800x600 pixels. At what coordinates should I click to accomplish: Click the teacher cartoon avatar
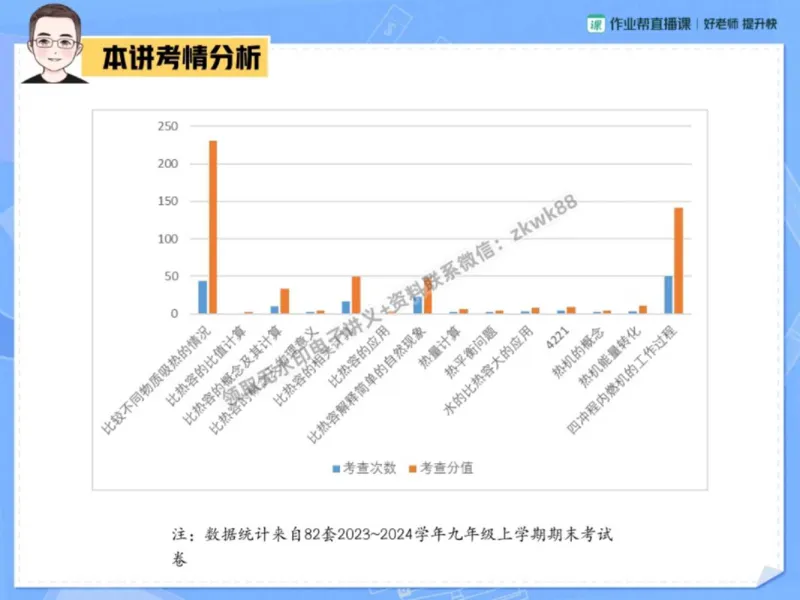(x=55, y=44)
